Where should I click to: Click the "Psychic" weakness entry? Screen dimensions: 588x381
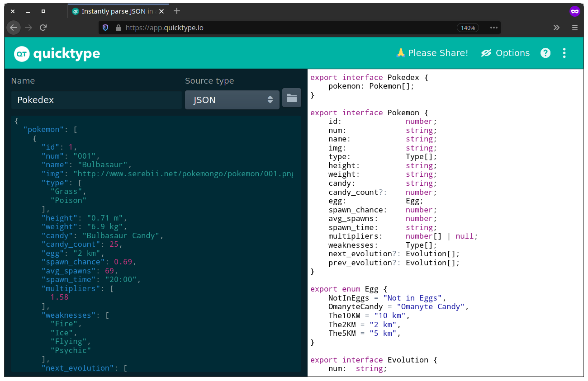click(x=71, y=350)
